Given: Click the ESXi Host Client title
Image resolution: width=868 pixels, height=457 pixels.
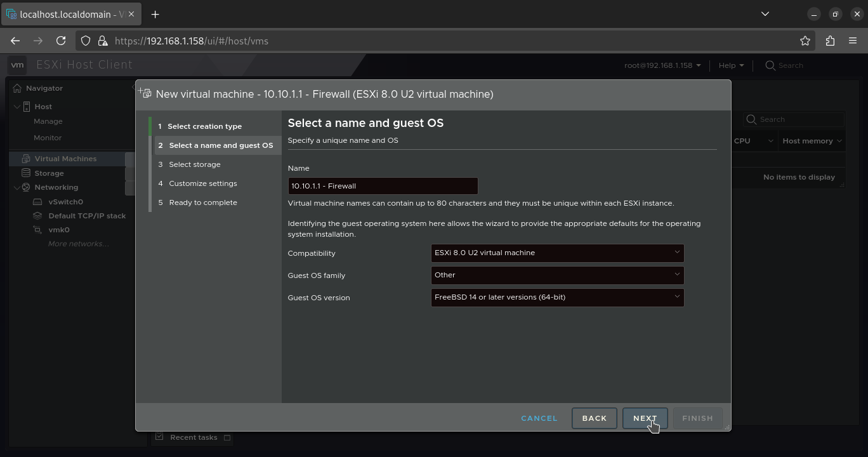Looking at the screenshot, I should (84, 65).
